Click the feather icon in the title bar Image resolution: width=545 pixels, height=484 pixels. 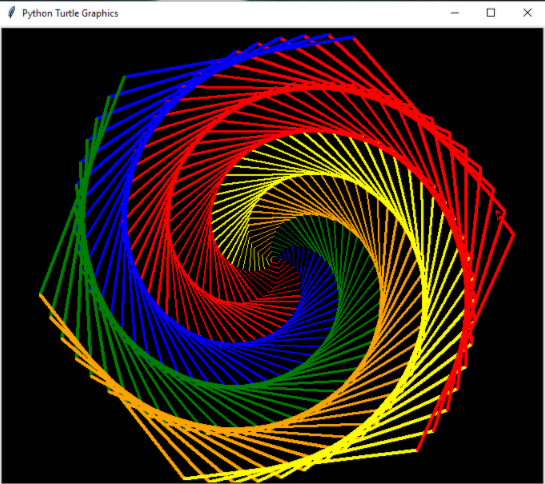pos(11,13)
